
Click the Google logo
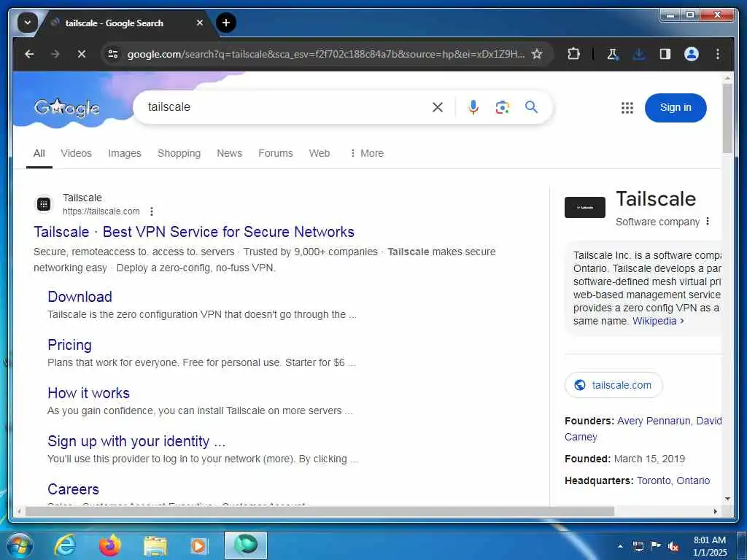pyautogui.click(x=67, y=108)
